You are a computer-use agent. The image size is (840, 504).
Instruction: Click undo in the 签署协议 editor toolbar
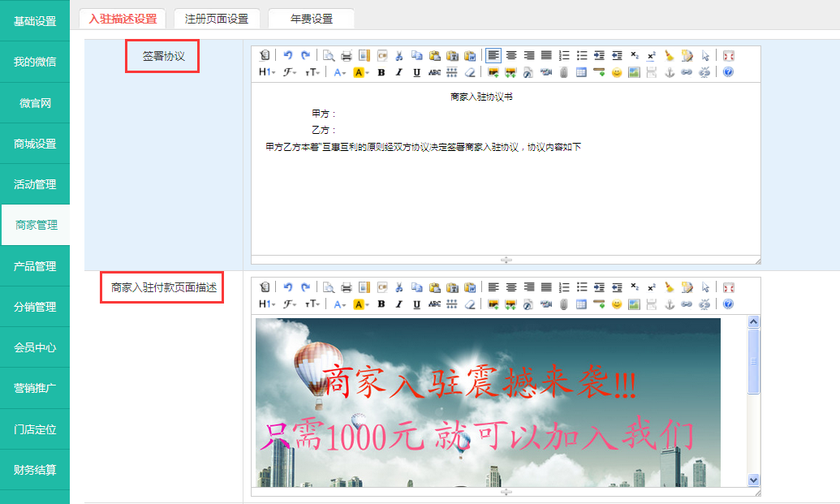[287, 56]
